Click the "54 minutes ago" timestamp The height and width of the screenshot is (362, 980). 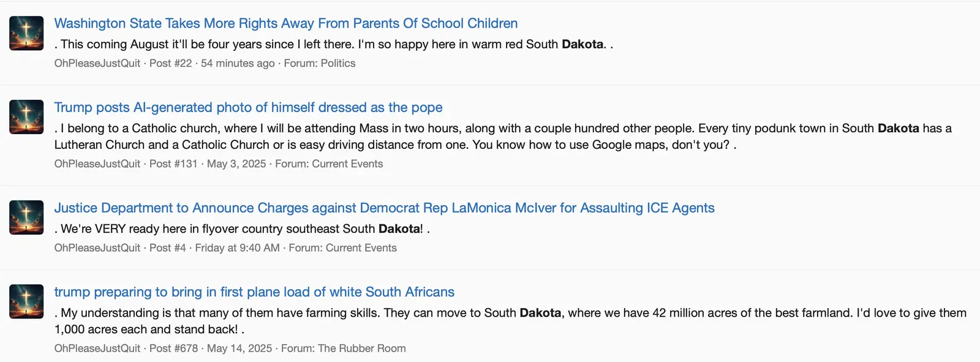pos(238,63)
